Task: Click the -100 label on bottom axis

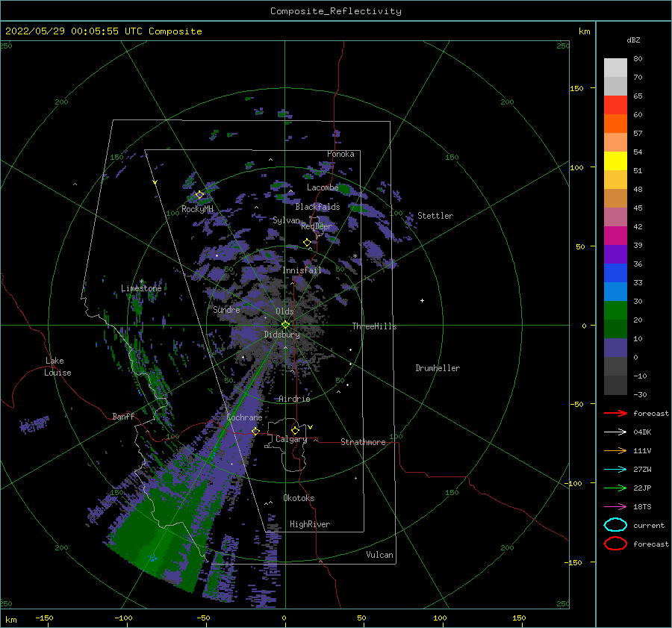Action: pyautogui.click(x=123, y=618)
